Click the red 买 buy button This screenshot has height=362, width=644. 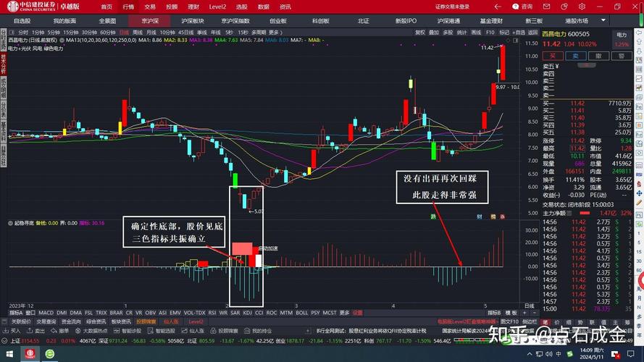(x=553, y=56)
